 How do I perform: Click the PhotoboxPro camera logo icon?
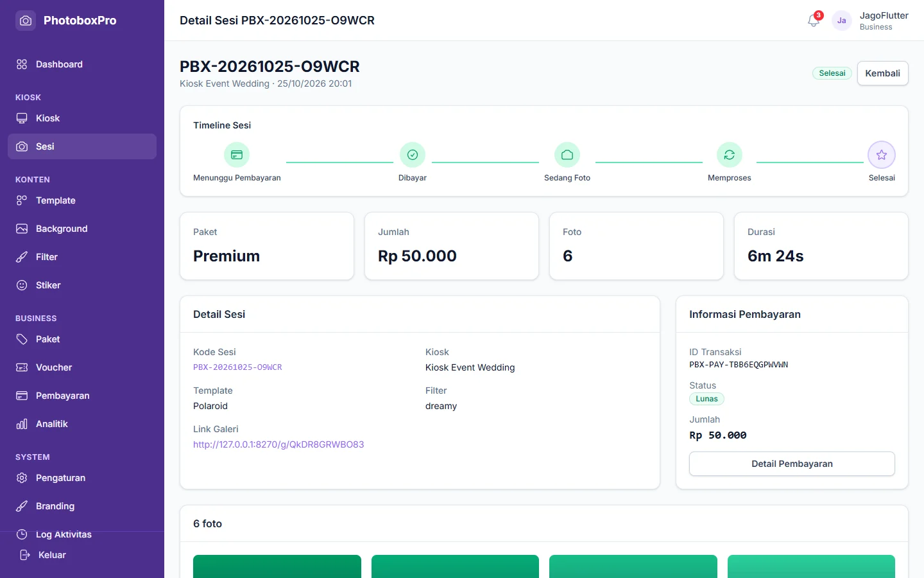pos(26,21)
